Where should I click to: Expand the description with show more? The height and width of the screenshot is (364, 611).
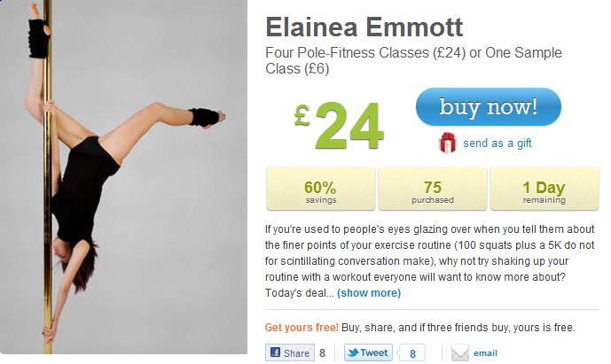368,293
